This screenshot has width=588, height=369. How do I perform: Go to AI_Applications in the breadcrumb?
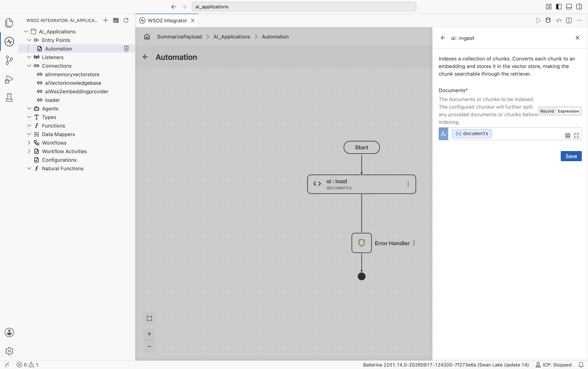[x=232, y=37]
